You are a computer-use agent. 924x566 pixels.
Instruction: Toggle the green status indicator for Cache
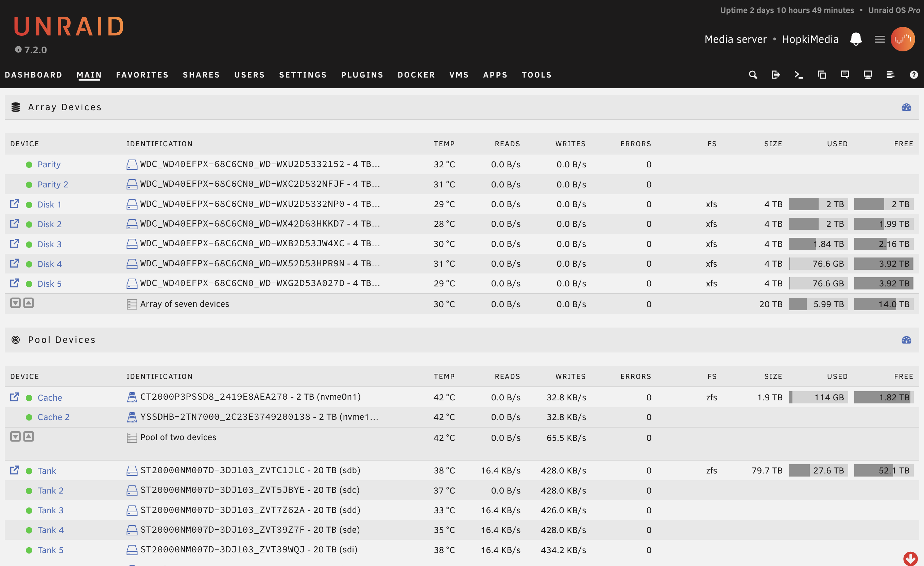29,398
